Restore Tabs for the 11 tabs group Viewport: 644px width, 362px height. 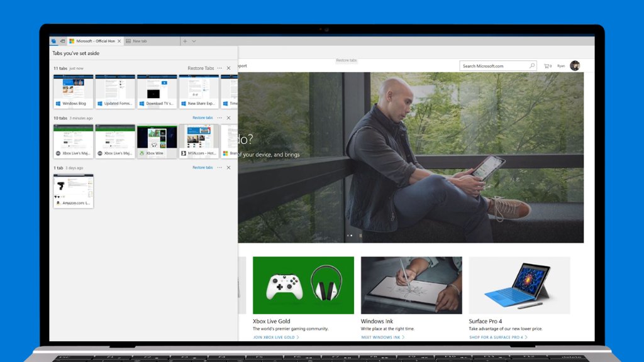point(201,68)
